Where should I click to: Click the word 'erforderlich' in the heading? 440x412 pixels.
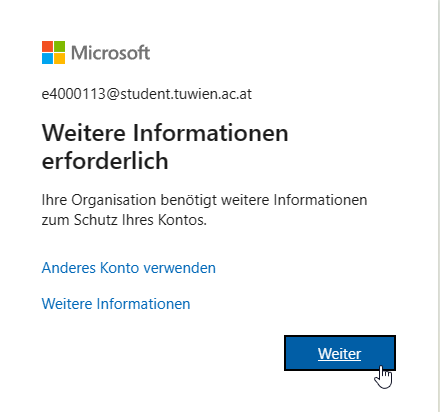(105, 161)
